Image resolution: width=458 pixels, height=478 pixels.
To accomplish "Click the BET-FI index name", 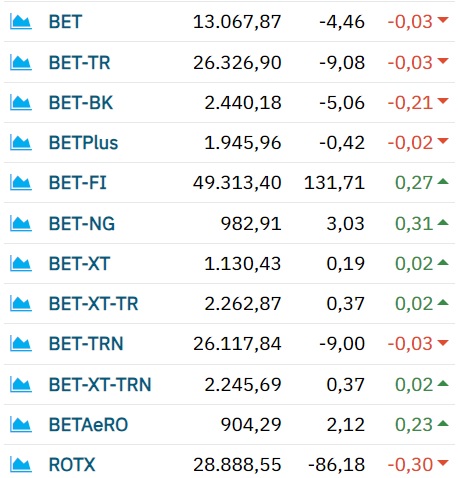I will [x=78, y=183].
